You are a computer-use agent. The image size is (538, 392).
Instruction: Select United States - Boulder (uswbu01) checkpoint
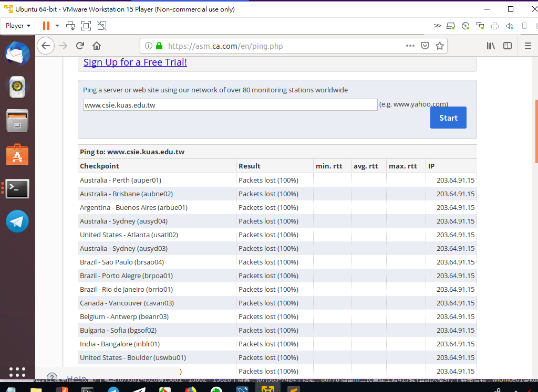pos(133,358)
